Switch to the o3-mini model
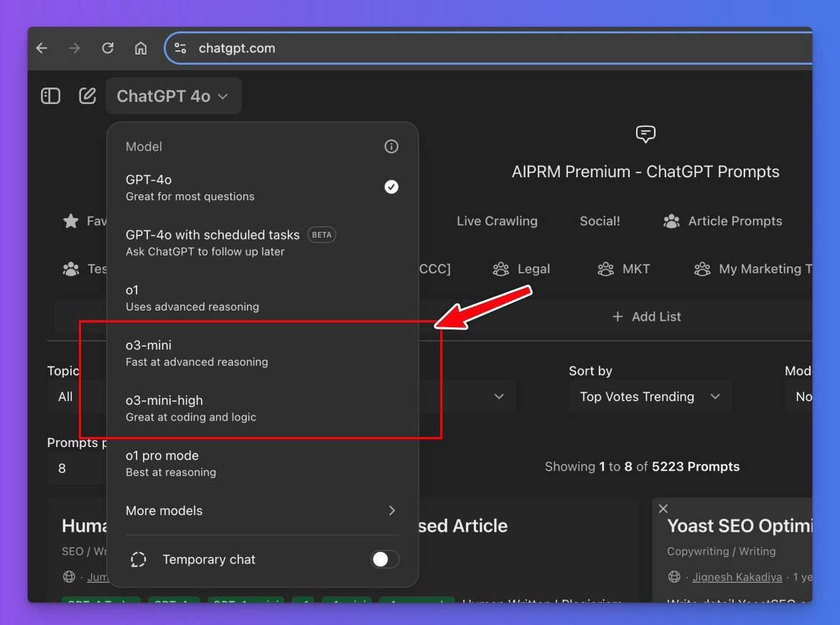This screenshot has height=625, width=840. [x=262, y=353]
